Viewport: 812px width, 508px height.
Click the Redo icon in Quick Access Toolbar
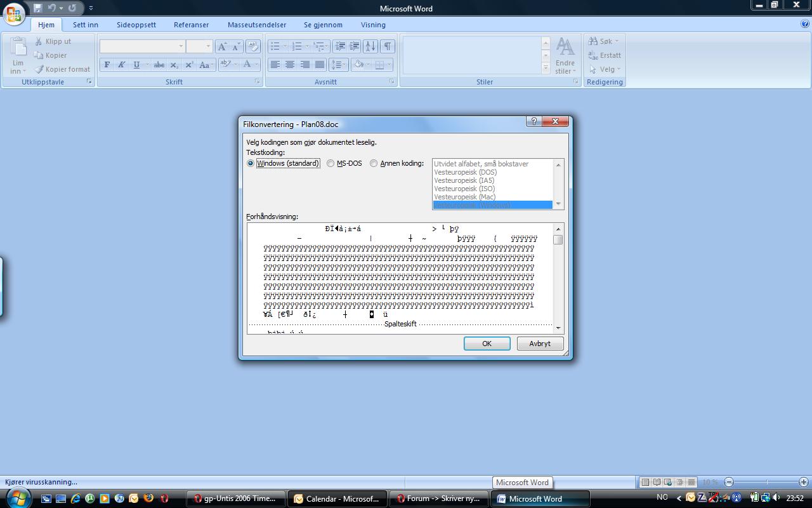click(72, 8)
